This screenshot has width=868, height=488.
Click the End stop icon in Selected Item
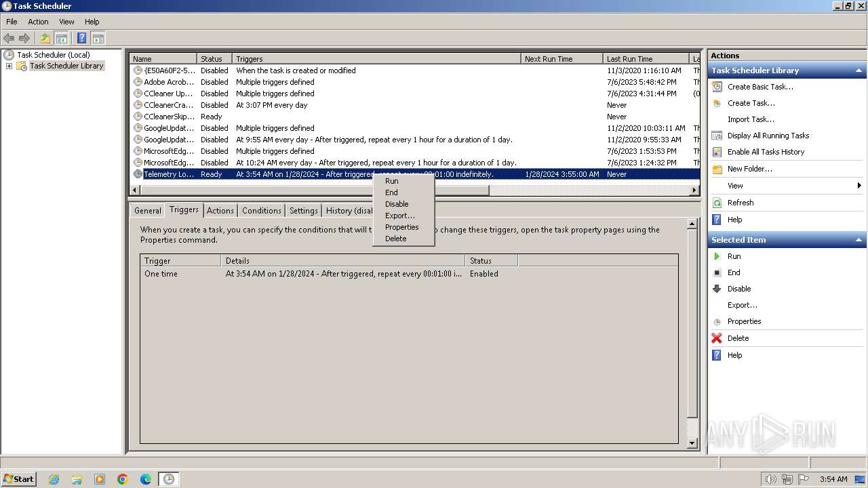[x=717, y=272]
